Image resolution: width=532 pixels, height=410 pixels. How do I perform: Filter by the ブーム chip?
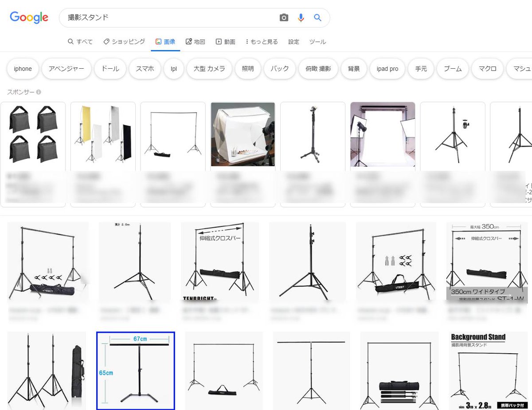[453, 69]
